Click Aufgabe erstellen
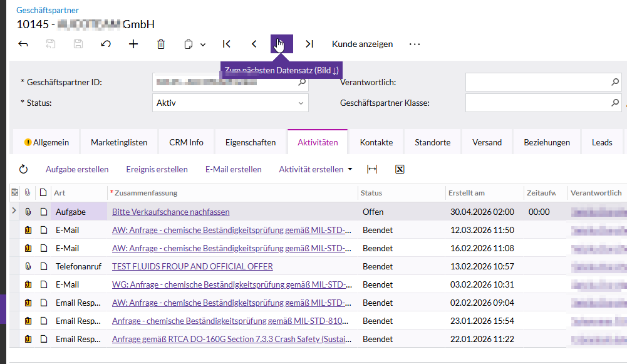Image resolution: width=627 pixels, height=364 pixels. click(x=77, y=169)
